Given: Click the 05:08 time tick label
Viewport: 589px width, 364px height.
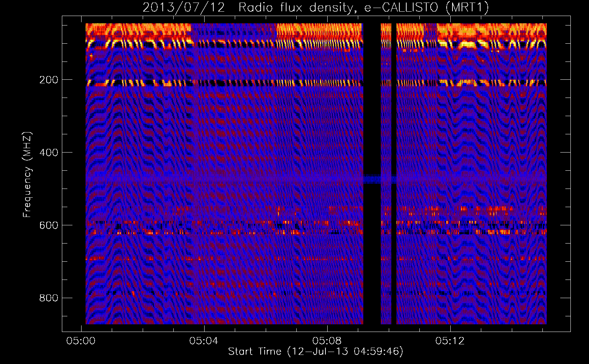Looking at the screenshot, I should point(327,341).
